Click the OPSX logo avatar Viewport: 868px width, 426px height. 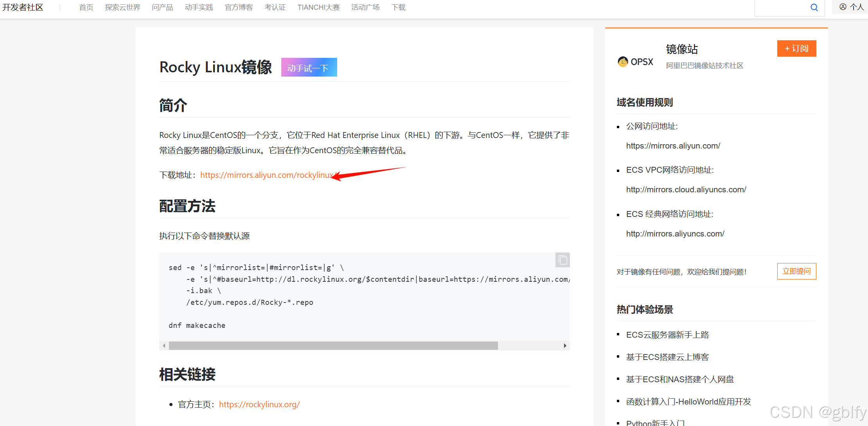point(635,62)
